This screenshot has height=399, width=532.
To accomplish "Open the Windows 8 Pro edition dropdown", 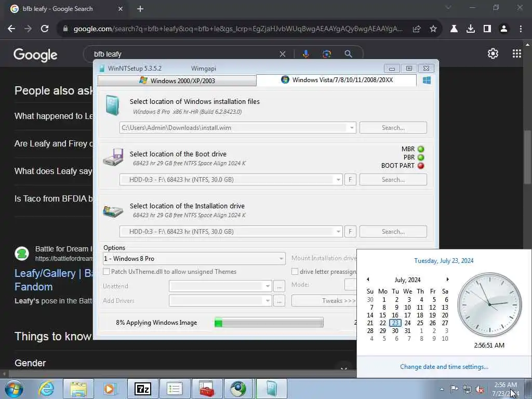I will tap(194, 259).
